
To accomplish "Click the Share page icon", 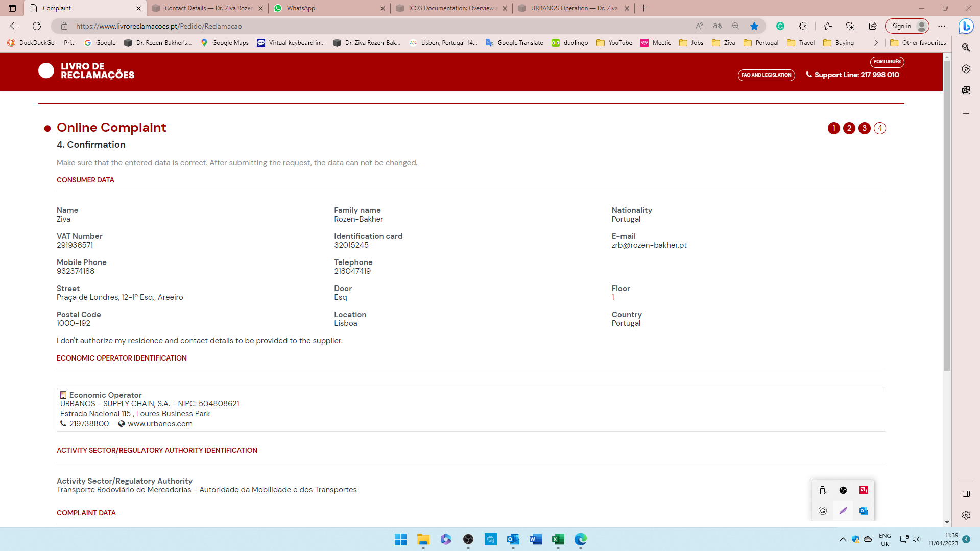I will click(873, 26).
